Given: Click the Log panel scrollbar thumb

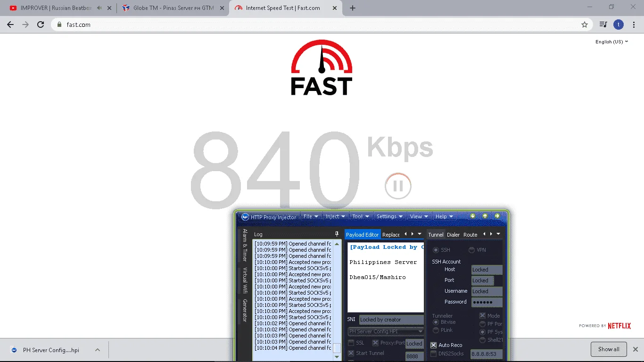Looking at the screenshot, I should click(337, 348).
